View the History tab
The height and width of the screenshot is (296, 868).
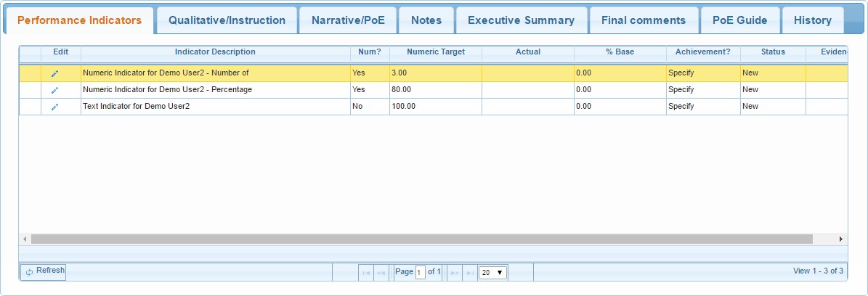(812, 20)
